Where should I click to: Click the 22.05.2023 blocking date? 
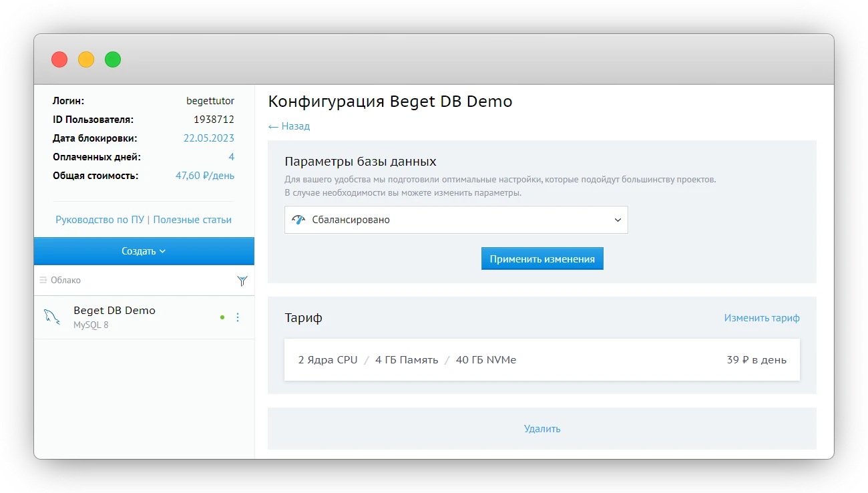click(208, 138)
